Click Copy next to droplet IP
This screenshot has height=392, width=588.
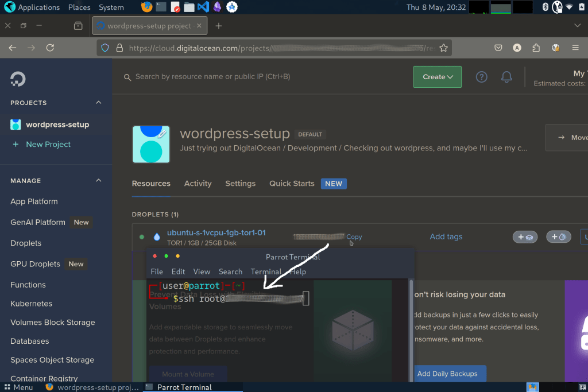point(354,236)
